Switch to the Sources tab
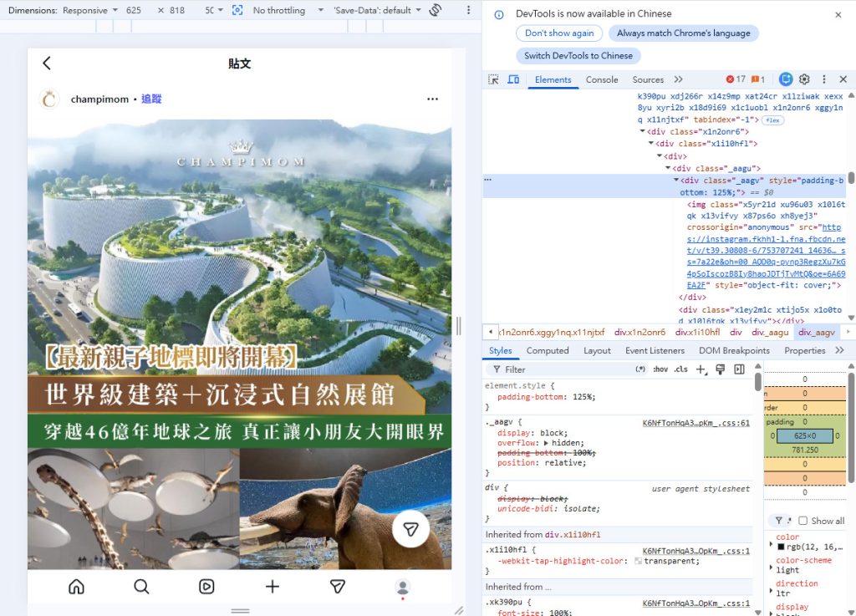 point(648,79)
